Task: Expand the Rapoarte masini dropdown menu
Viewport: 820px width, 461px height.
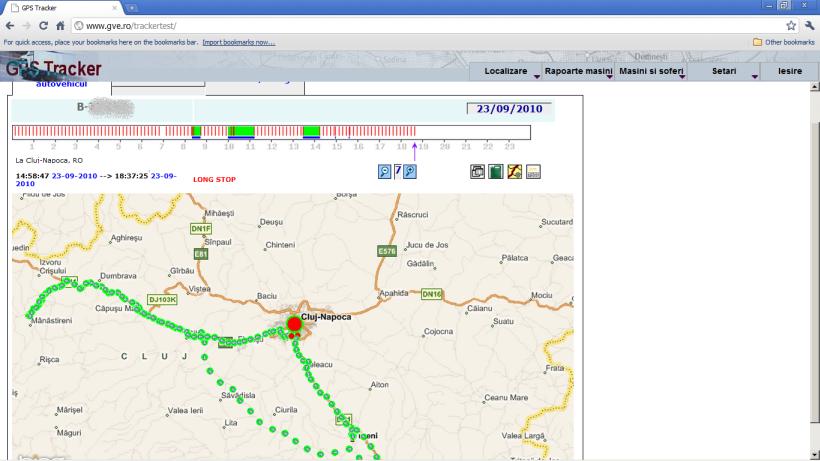Action: [578, 71]
